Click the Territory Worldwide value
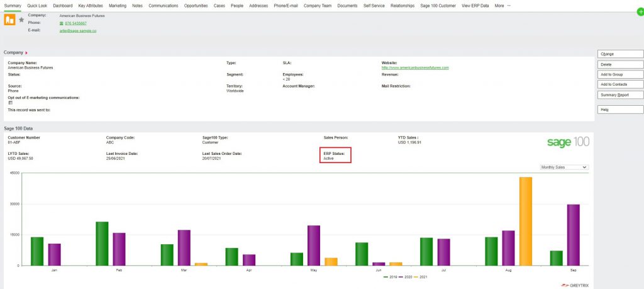Viewport: 644px width, 289px height. point(235,91)
